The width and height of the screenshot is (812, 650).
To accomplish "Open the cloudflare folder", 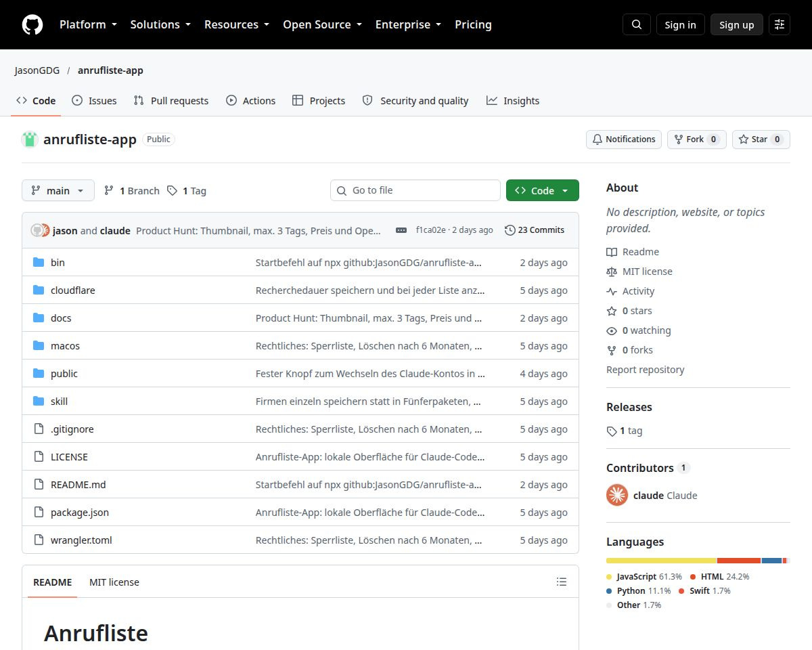I will pos(72,290).
